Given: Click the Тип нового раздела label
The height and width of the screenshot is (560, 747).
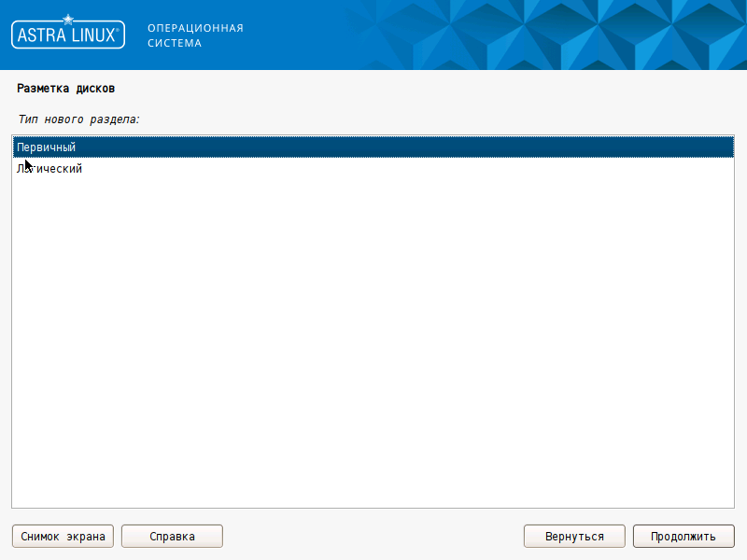Looking at the screenshot, I should (x=78, y=119).
